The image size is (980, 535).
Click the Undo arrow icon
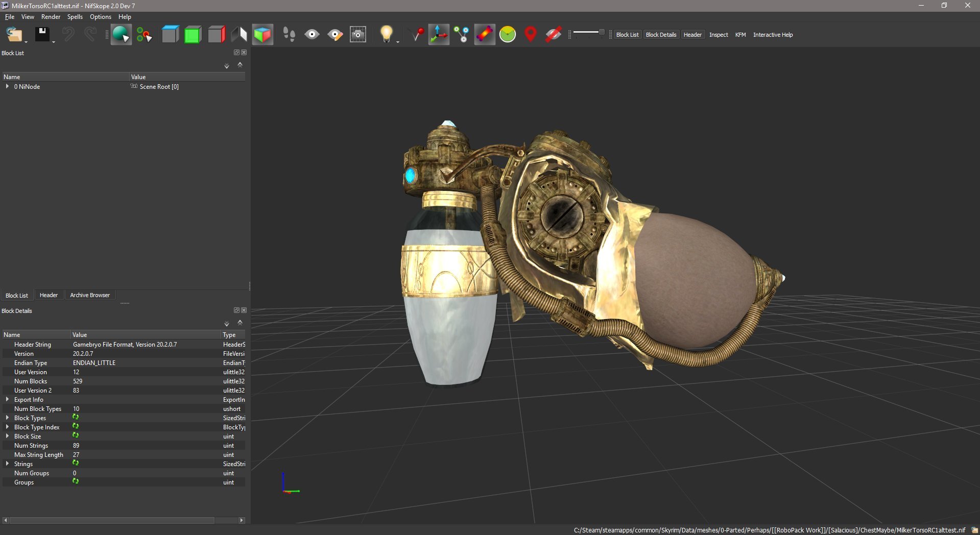(x=68, y=35)
